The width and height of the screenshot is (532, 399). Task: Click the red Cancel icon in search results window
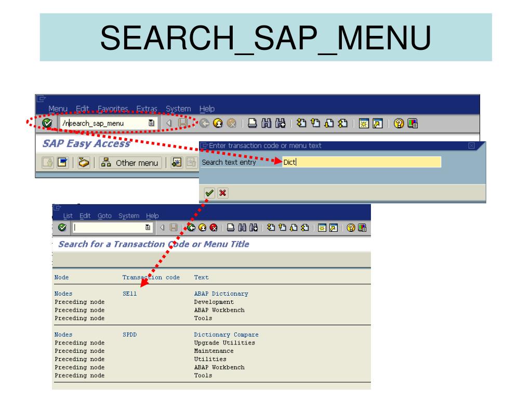coord(214,228)
